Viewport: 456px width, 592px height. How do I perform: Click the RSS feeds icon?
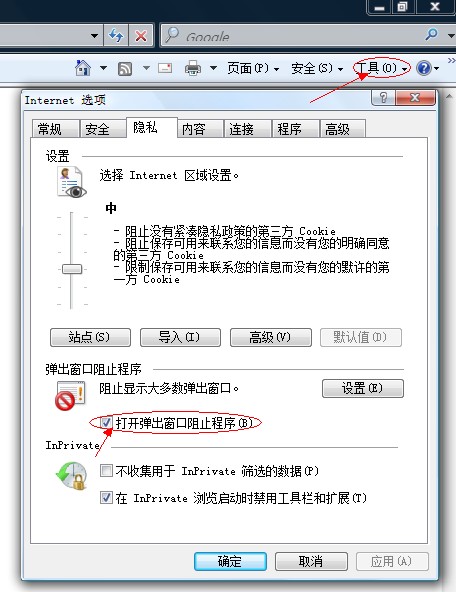point(125,69)
